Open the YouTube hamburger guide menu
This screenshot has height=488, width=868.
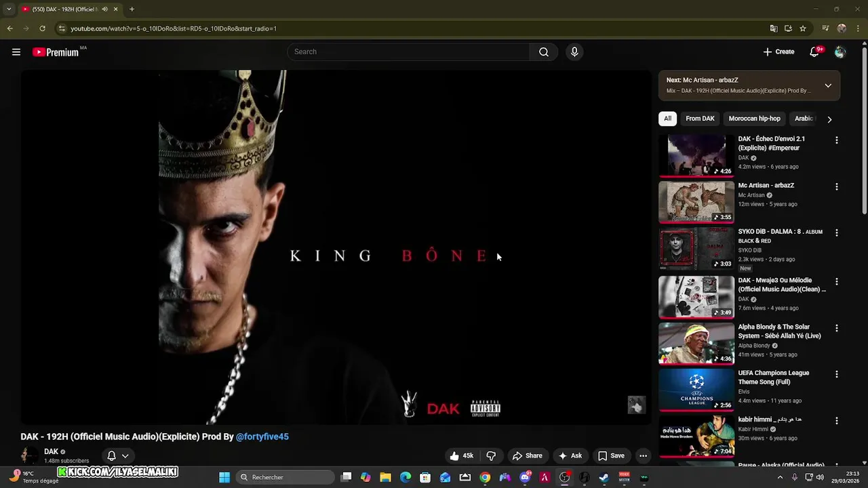point(16,52)
